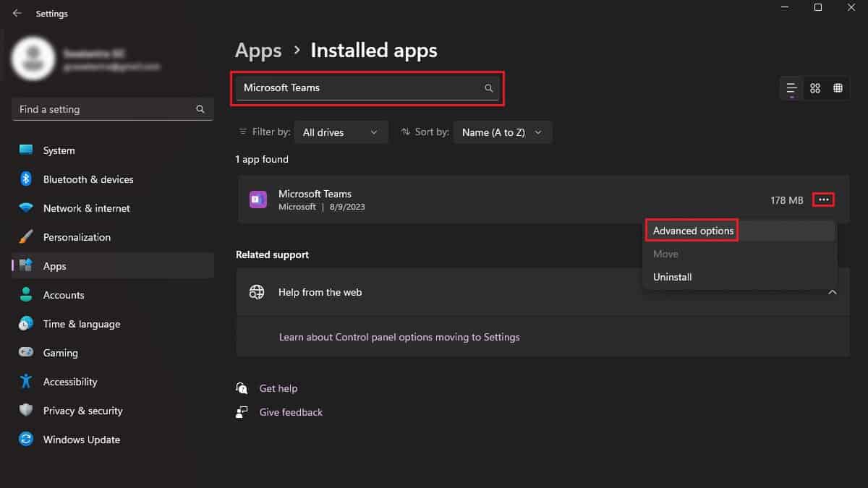This screenshot has width=868, height=488.
Task: Collapse the Help from the web section
Action: 832,292
